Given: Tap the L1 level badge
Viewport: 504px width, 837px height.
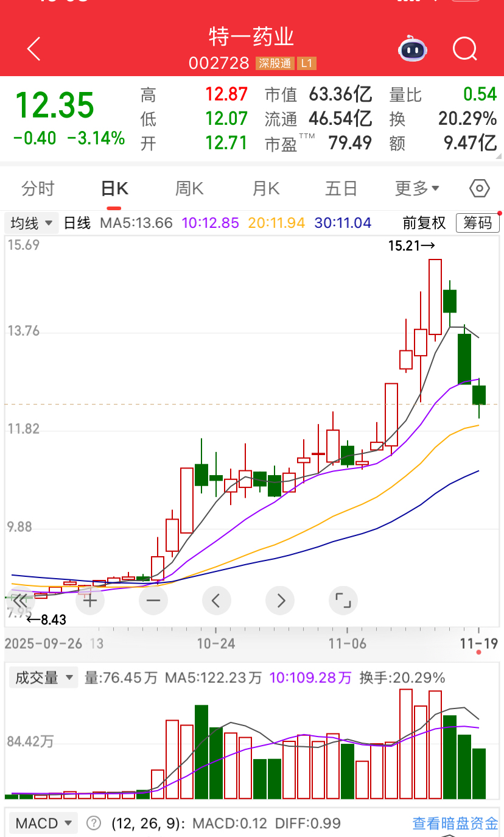Looking at the screenshot, I should [x=307, y=63].
